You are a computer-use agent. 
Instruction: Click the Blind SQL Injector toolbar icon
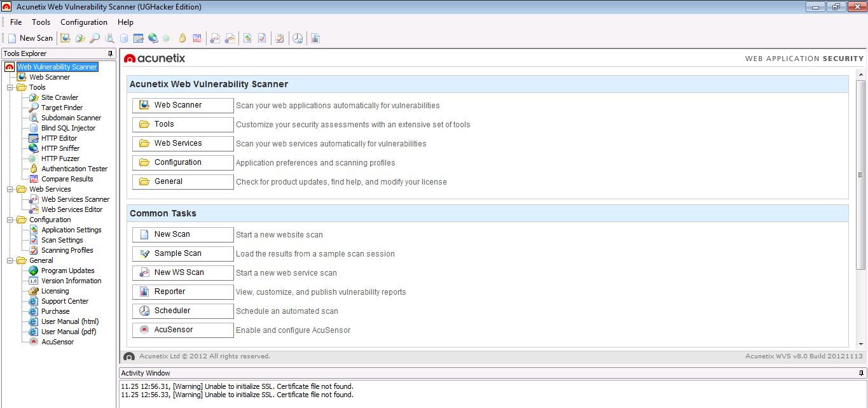(124, 38)
